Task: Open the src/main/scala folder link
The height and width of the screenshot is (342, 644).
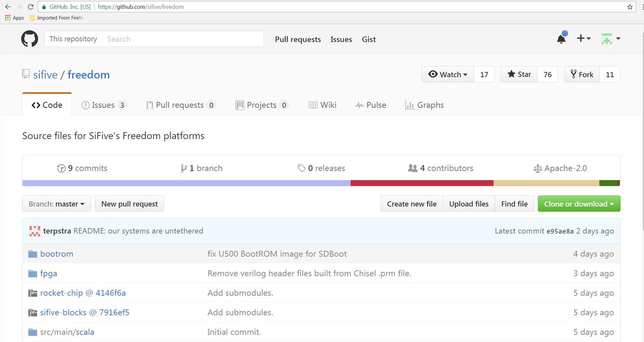Action: (x=67, y=332)
